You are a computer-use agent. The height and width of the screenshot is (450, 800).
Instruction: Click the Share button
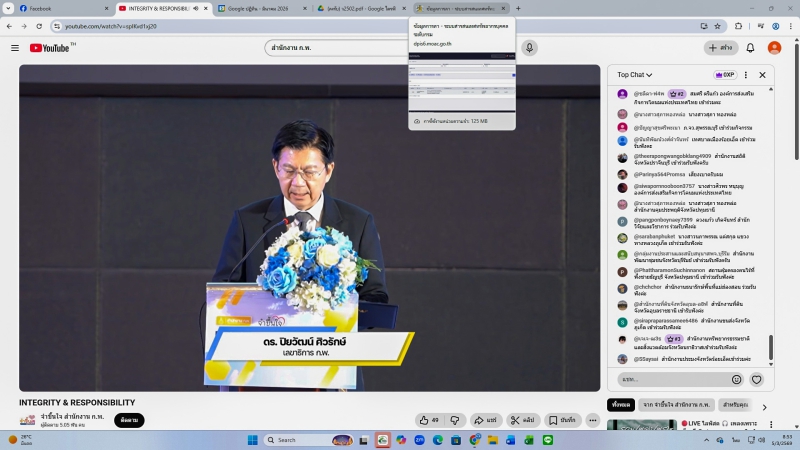(486, 420)
